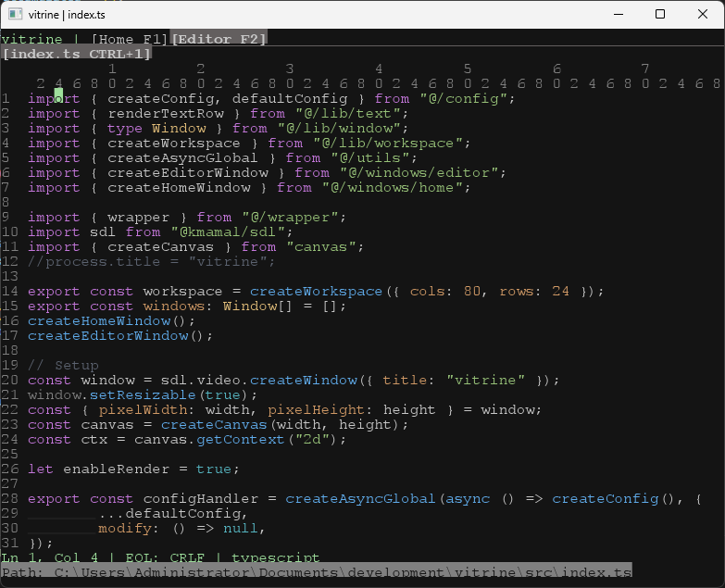
Task: Click "createAsyncGlobal" on line 28
Action: tap(361, 498)
